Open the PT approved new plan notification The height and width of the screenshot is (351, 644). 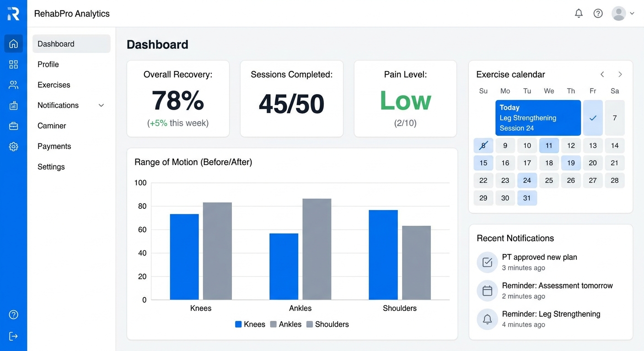pos(551,262)
